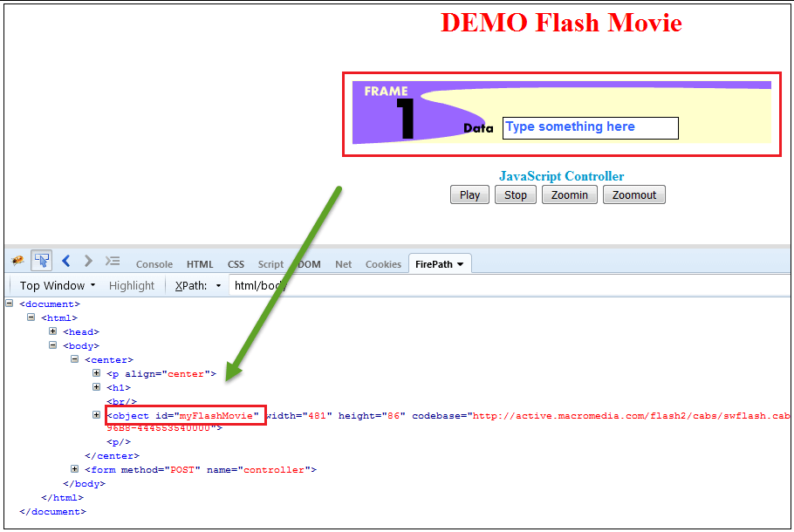Click the Zoomin button
Image resolution: width=794 pixels, height=532 pixels.
click(x=569, y=194)
